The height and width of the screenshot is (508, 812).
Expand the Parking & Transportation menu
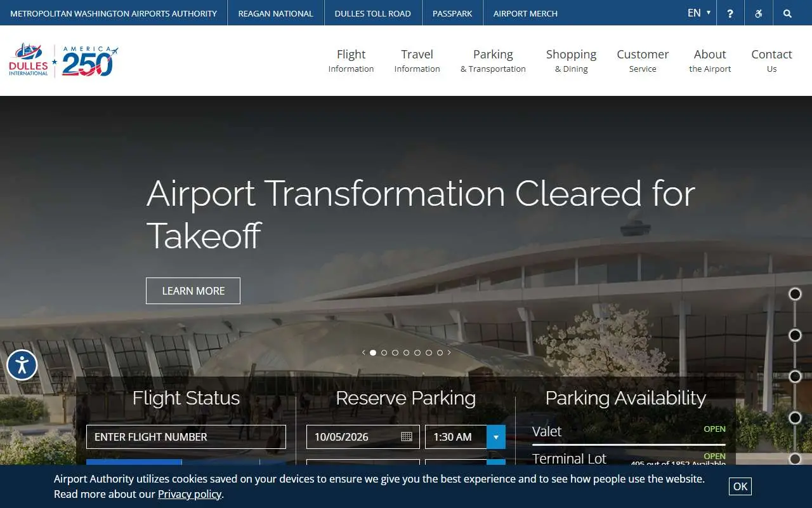[493, 61]
